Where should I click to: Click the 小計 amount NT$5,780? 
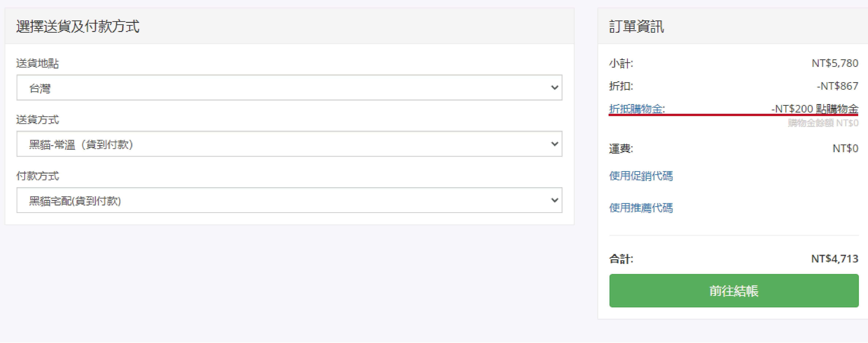click(x=835, y=63)
